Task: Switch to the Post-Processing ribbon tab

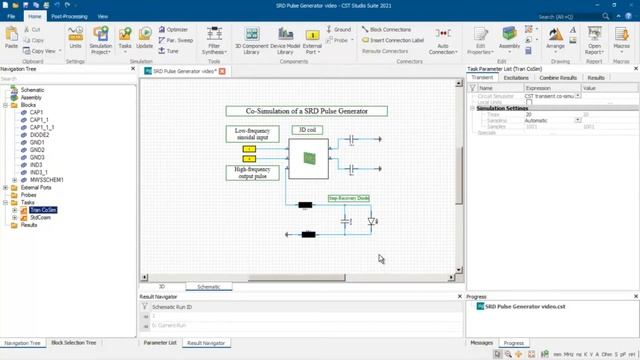Action: [x=69, y=16]
